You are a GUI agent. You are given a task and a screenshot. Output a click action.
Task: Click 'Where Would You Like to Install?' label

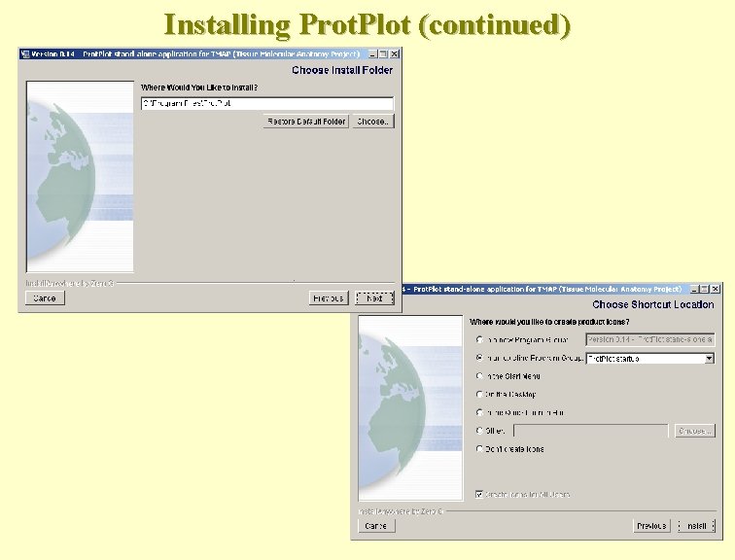click(x=199, y=87)
